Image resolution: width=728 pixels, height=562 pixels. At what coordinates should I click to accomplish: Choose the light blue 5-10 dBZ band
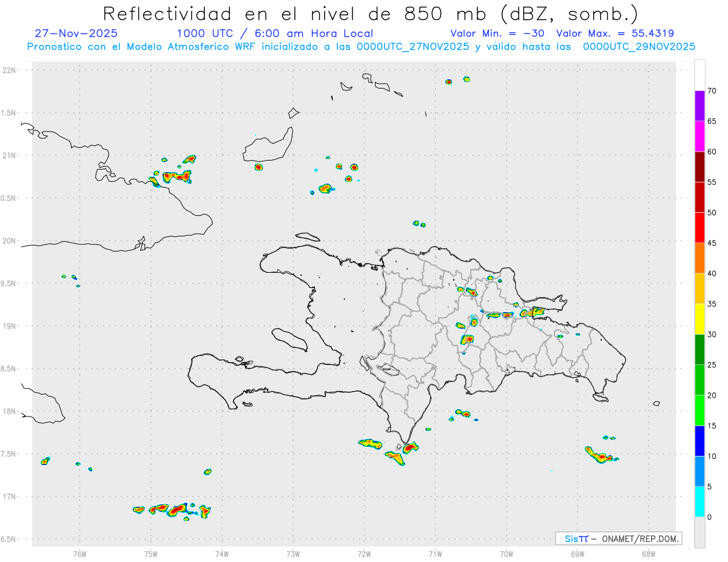click(699, 472)
